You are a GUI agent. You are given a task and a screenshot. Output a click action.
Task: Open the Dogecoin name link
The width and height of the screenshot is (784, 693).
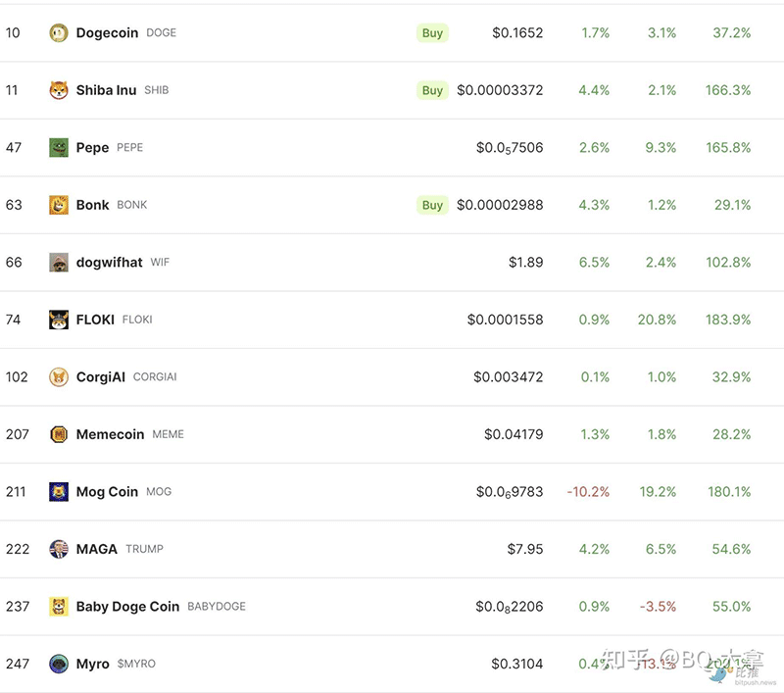tap(108, 33)
